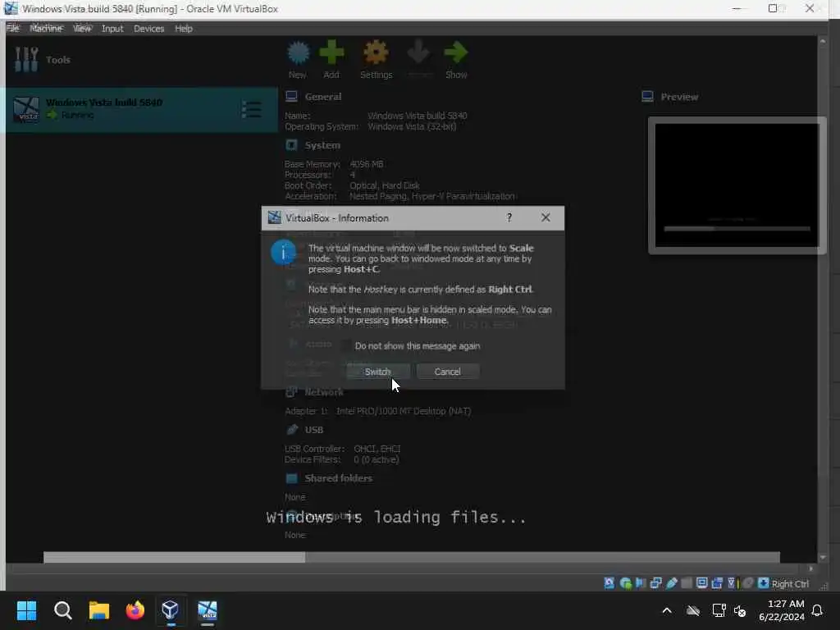Image resolution: width=840 pixels, height=630 pixels.
Task: Open the File menu
Action: click(13, 29)
